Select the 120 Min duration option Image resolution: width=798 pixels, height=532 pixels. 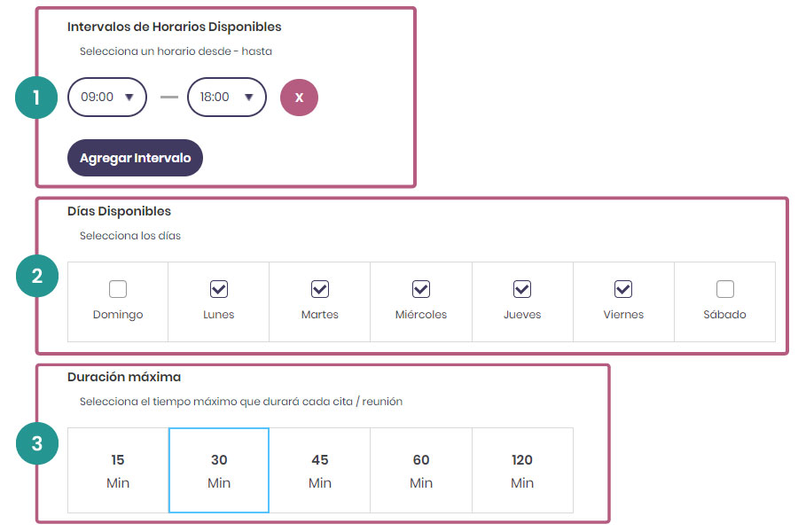pyautogui.click(x=522, y=471)
